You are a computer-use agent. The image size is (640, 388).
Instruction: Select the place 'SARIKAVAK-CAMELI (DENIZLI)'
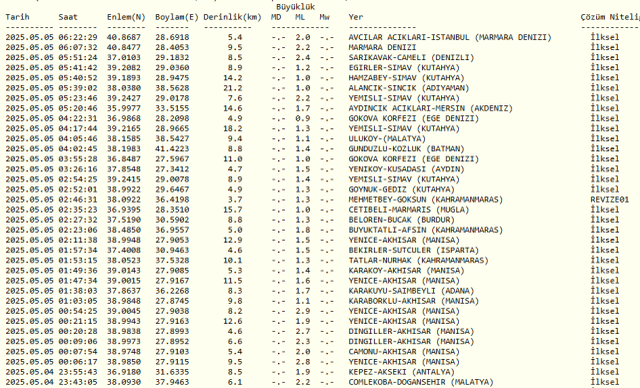411,58
